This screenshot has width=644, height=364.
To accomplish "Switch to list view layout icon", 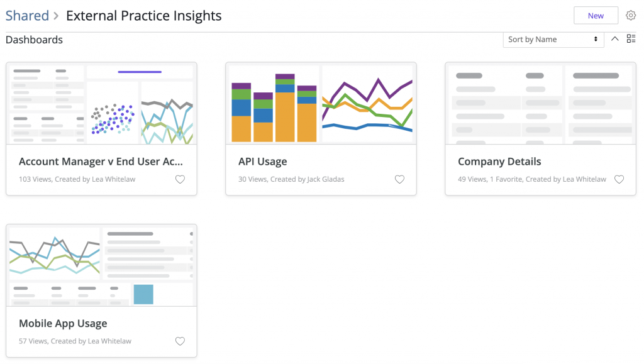I will [631, 38].
